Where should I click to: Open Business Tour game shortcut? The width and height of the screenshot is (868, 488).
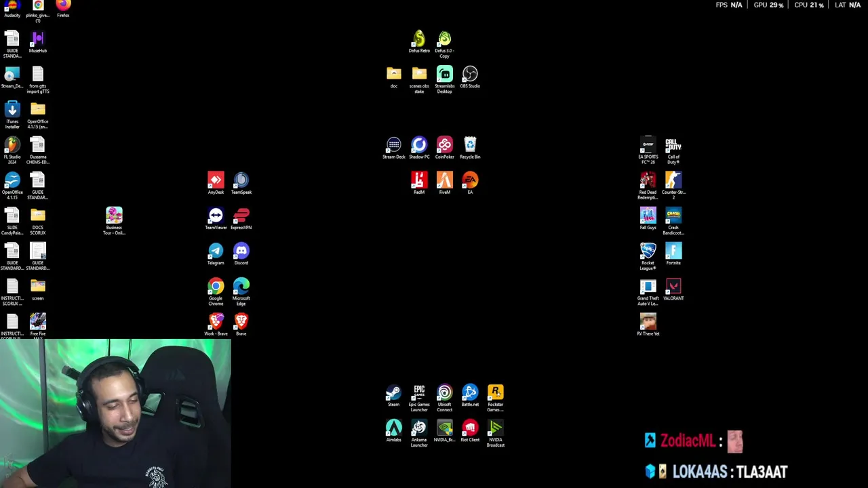pos(114,220)
